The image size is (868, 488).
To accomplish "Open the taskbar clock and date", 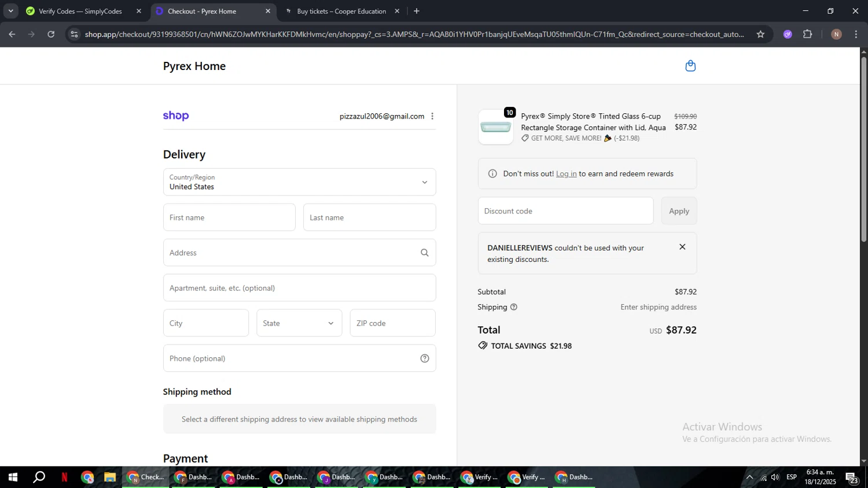I will 820,477.
